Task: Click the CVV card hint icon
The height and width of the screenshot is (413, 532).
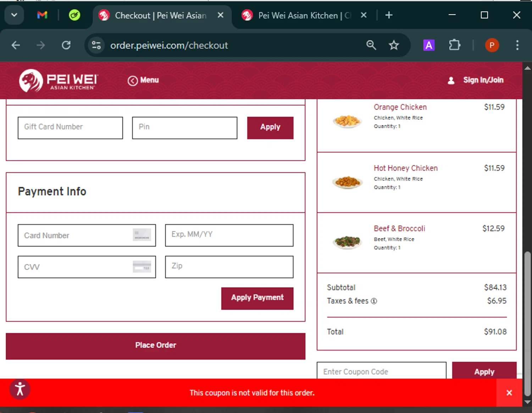Action: (x=142, y=266)
